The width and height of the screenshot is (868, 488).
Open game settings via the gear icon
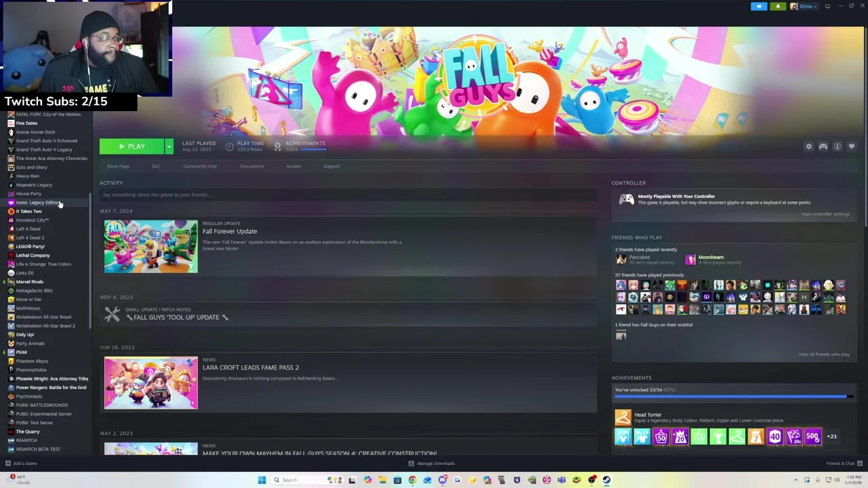(x=808, y=146)
